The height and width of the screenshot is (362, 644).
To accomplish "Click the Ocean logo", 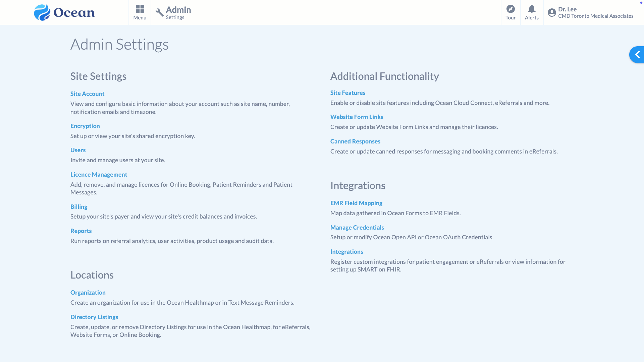I will [x=64, y=12].
